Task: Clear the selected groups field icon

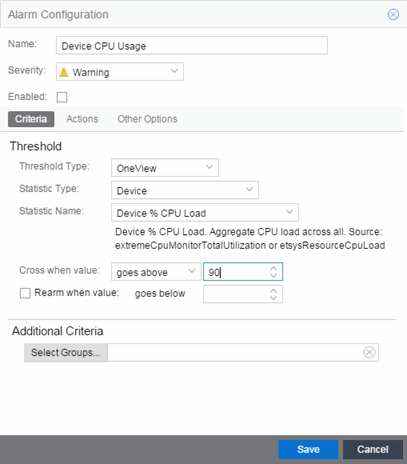Action: pyautogui.click(x=369, y=352)
